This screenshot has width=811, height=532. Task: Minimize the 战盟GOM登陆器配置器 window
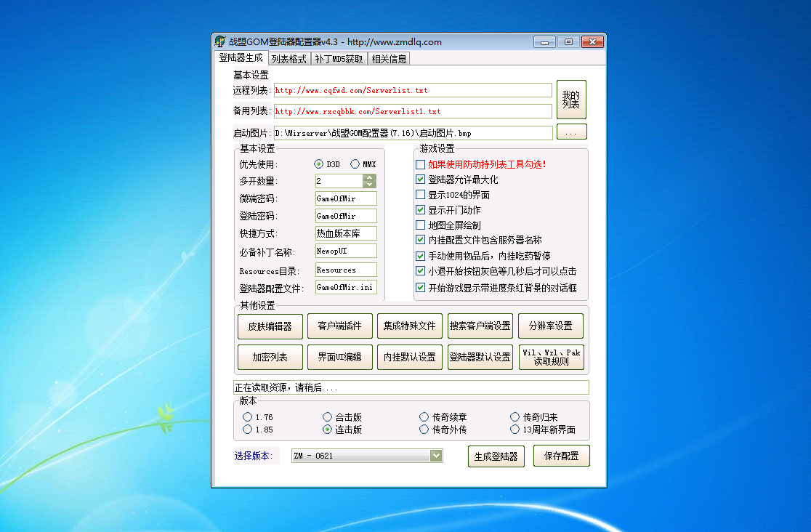[x=544, y=42]
